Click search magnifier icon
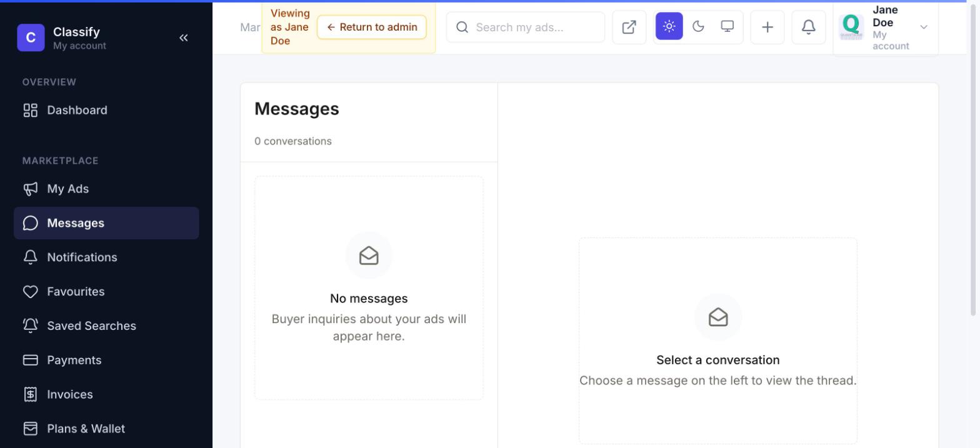Screen dimensions: 980x448 click(462, 27)
